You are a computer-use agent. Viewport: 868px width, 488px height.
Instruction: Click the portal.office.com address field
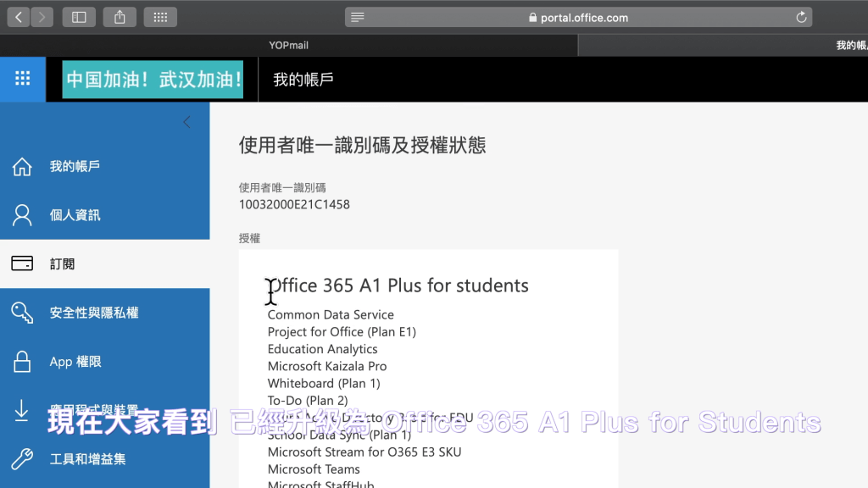point(578,17)
